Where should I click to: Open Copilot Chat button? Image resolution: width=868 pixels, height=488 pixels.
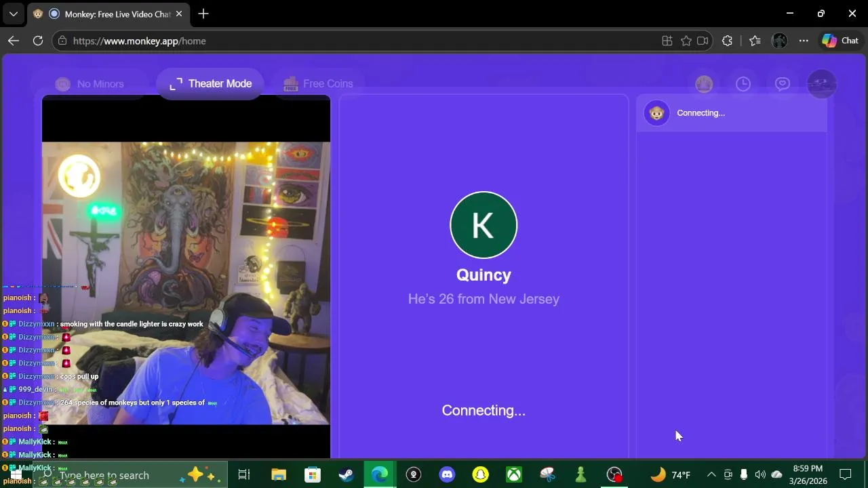pyautogui.click(x=840, y=41)
